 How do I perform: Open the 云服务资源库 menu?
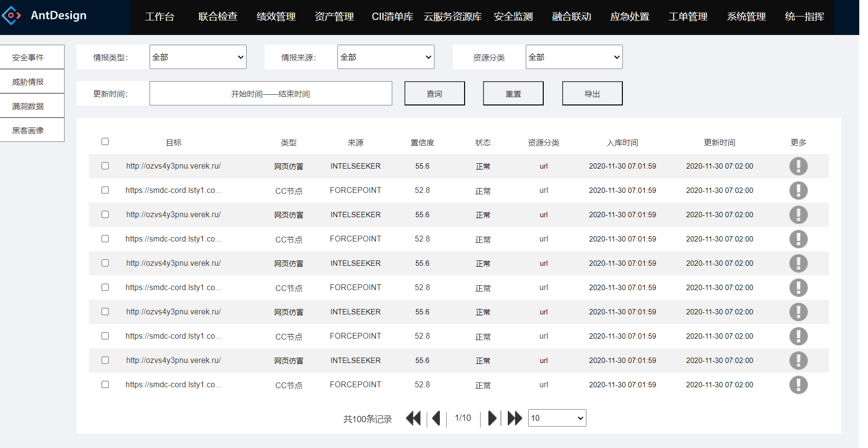coord(453,17)
